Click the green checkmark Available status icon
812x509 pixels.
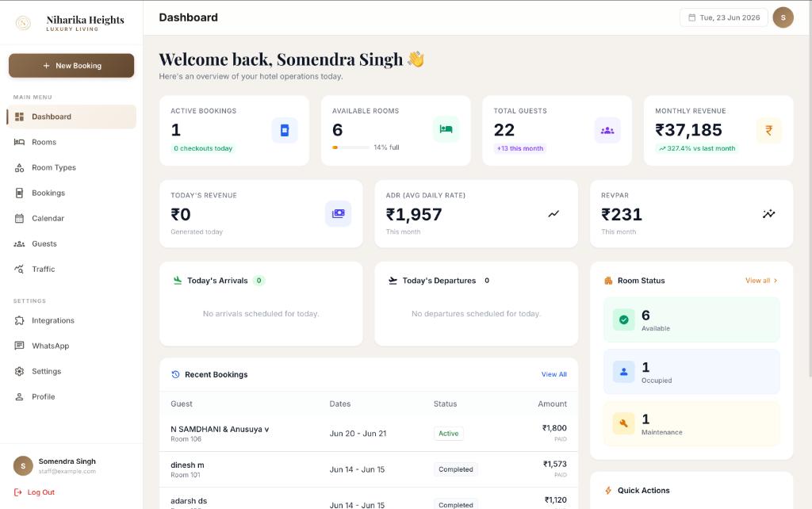point(623,320)
